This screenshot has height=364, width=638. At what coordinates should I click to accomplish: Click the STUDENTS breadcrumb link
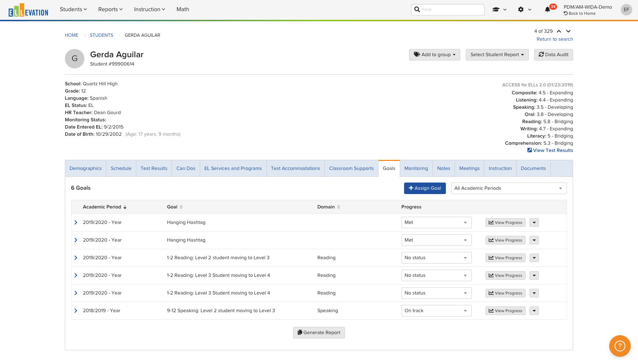tap(101, 35)
